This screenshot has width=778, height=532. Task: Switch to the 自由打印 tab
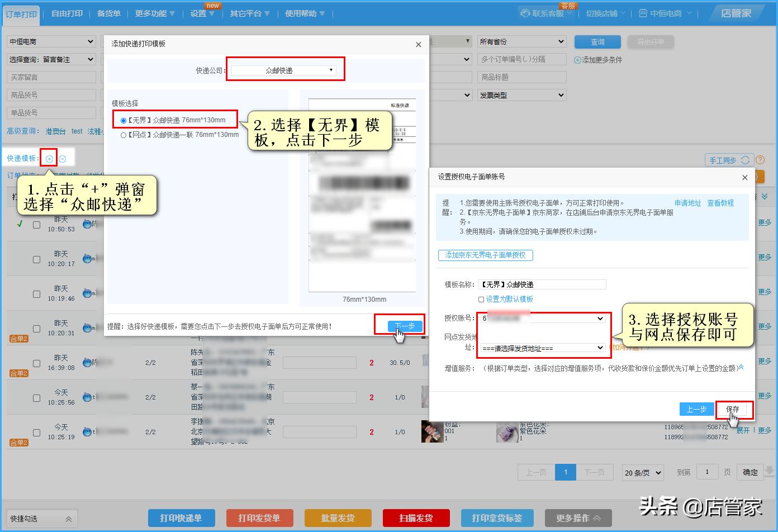66,13
